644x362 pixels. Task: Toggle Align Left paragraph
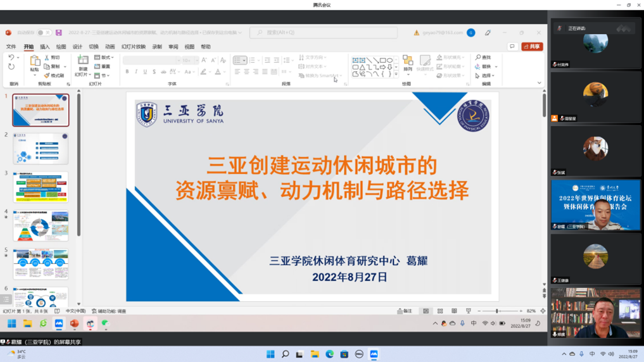tap(237, 72)
